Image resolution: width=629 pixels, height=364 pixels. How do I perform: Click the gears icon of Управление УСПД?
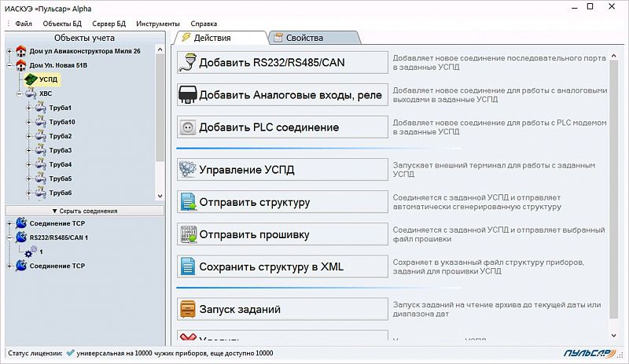[188, 169]
